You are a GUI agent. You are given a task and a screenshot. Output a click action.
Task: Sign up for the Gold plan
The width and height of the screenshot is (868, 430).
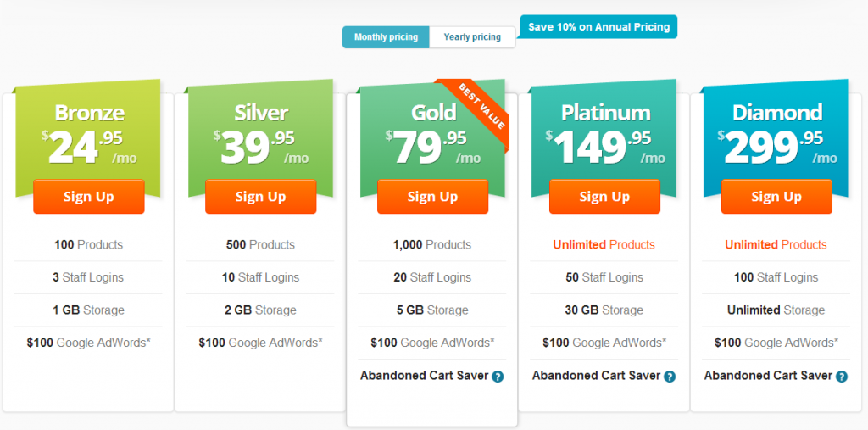[433, 197]
